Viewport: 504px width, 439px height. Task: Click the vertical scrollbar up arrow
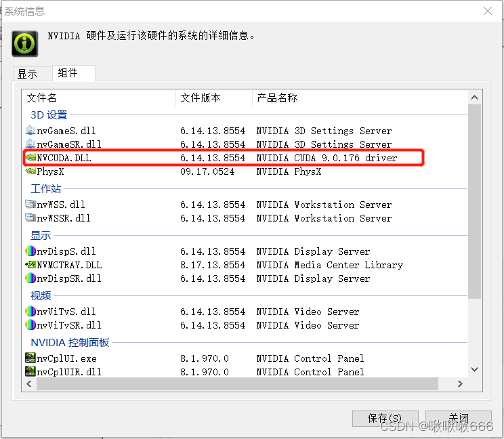[474, 98]
